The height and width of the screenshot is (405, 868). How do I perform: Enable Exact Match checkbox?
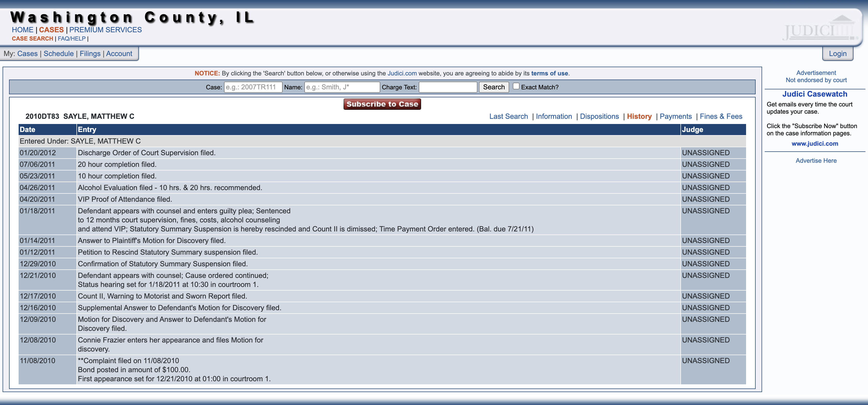pos(515,86)
